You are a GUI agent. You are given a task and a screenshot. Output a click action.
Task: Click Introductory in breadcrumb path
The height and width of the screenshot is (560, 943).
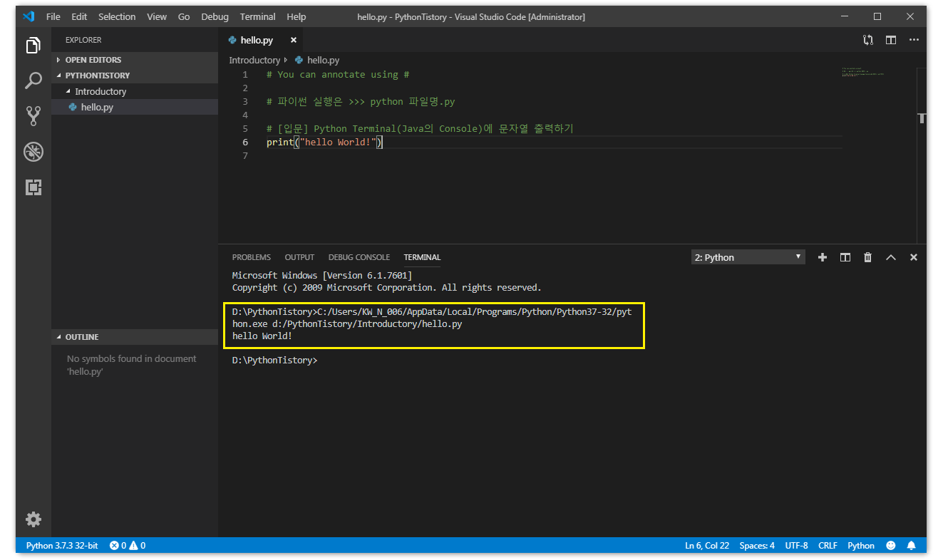pos(254,61)
